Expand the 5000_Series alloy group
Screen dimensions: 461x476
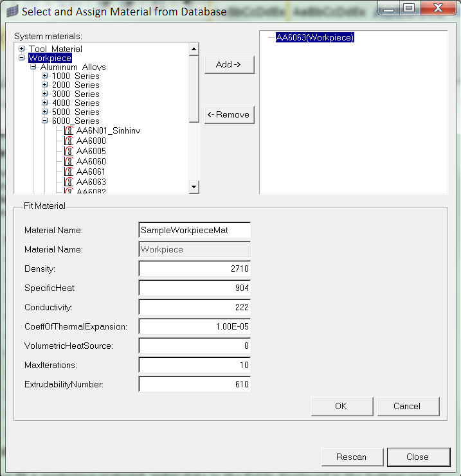tap(45, 112)
